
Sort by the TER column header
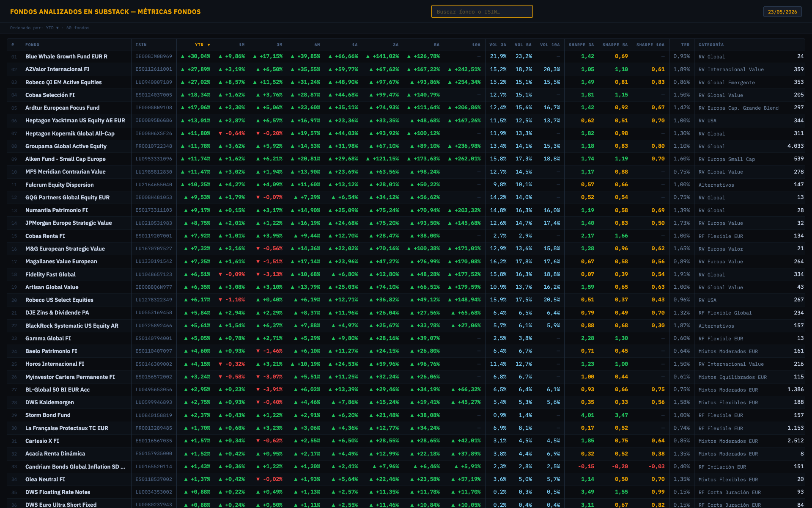coord(685,44)
